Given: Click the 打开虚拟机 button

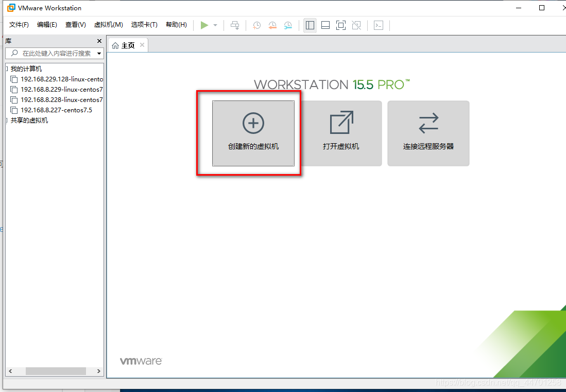Looking at the screenshot, I should point(341,133).
